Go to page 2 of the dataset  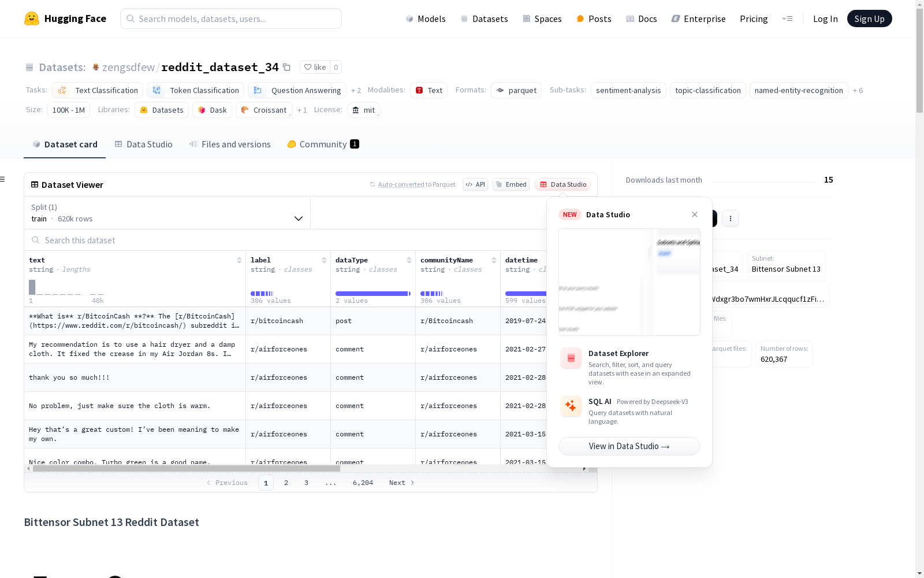pos(286,483)
